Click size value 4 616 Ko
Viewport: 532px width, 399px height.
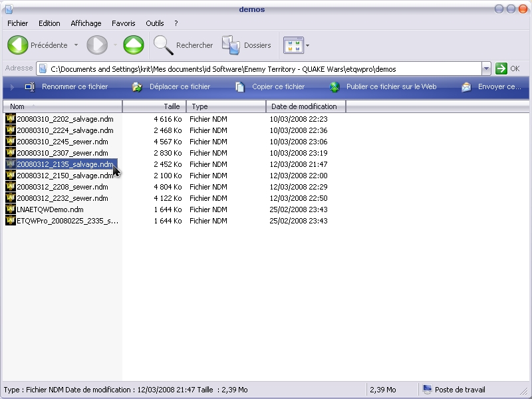[168, 119]
